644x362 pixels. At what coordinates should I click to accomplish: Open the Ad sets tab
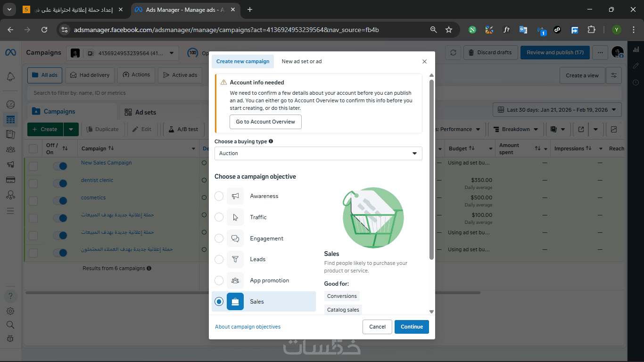pyautogui.click(x=140, y=112)
